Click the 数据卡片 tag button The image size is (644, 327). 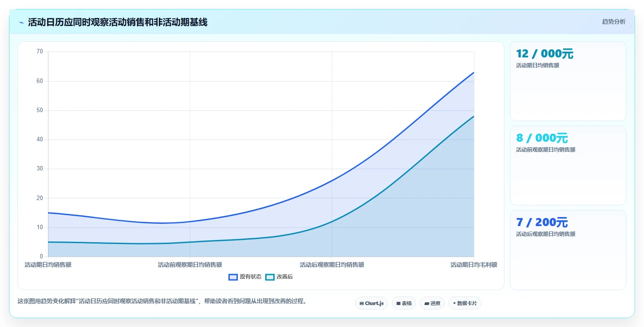tap(465, 303)
